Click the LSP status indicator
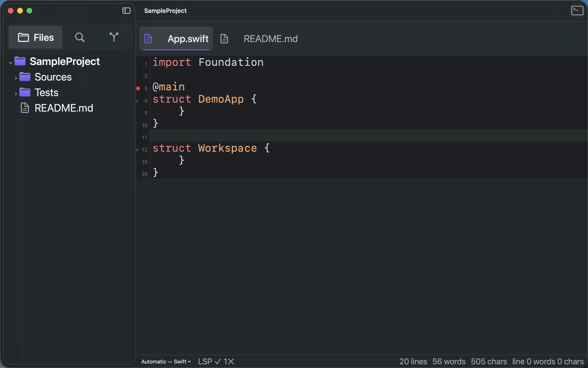The image size is (588, 368). pyautogui.click(x=209, y=361)
